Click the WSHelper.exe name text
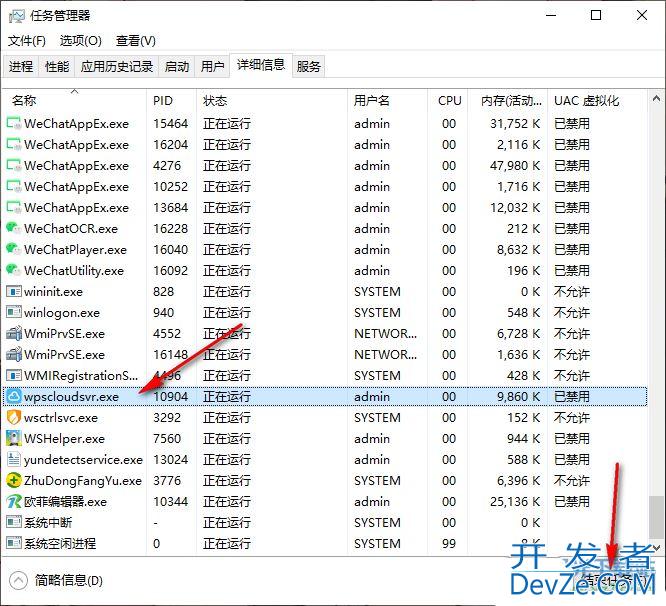 tap(64, 439)
